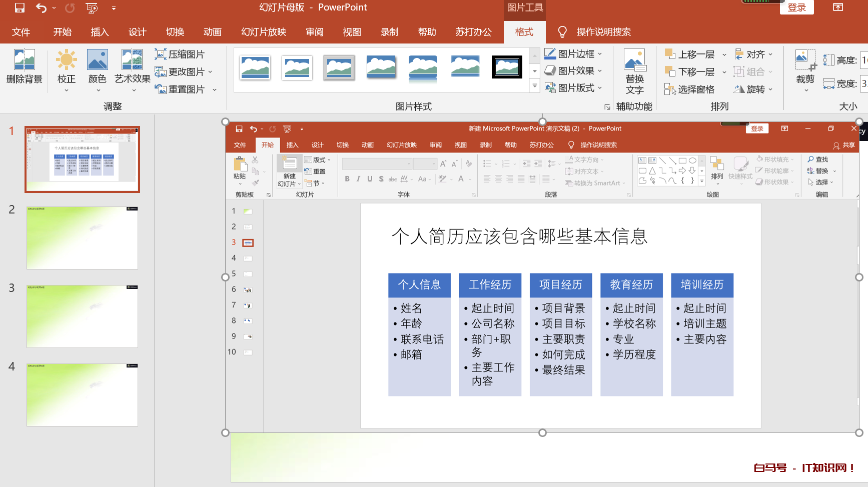Click the Alt Text (替换文字) icon
The image size is (868, 487).
[x=634, y=62]
